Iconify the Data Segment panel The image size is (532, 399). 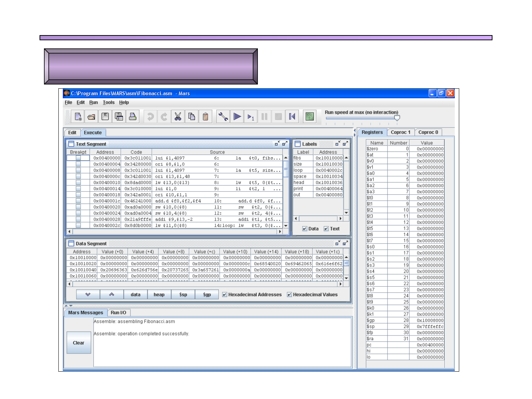(x=338, y=243)
